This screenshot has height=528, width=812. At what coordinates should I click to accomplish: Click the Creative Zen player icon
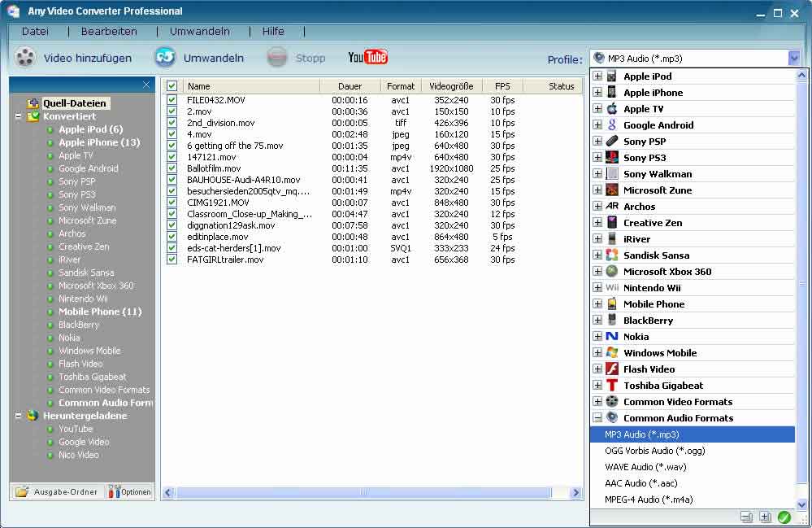(612, 222)
